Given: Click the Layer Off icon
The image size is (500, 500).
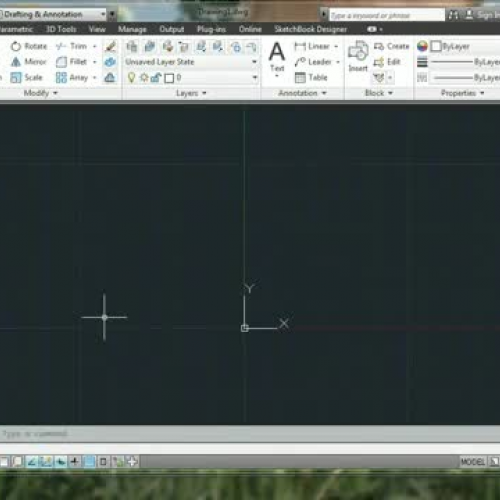Looking at the screenshot, I should point(252,47).
